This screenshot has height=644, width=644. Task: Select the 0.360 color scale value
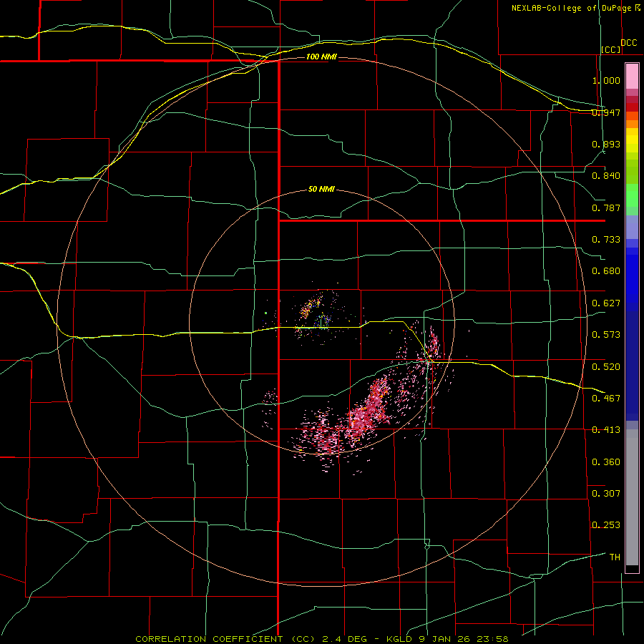pyautogui.click(x=606, y=462)
